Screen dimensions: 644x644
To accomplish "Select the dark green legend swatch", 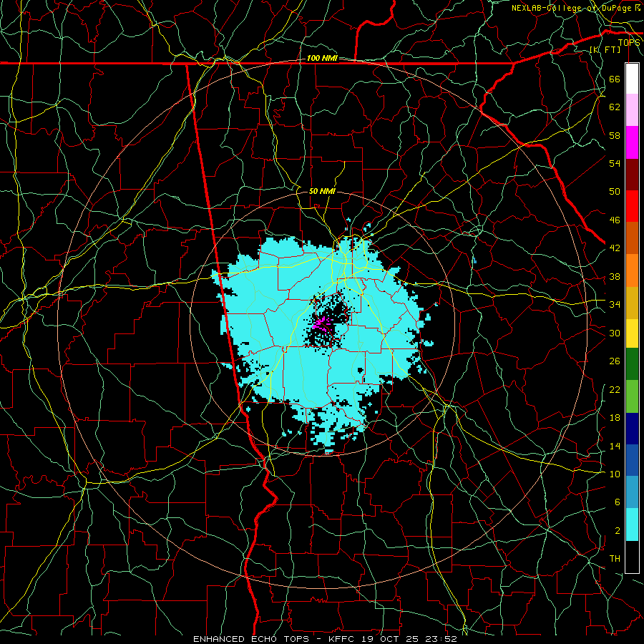I will pos(632,364).
